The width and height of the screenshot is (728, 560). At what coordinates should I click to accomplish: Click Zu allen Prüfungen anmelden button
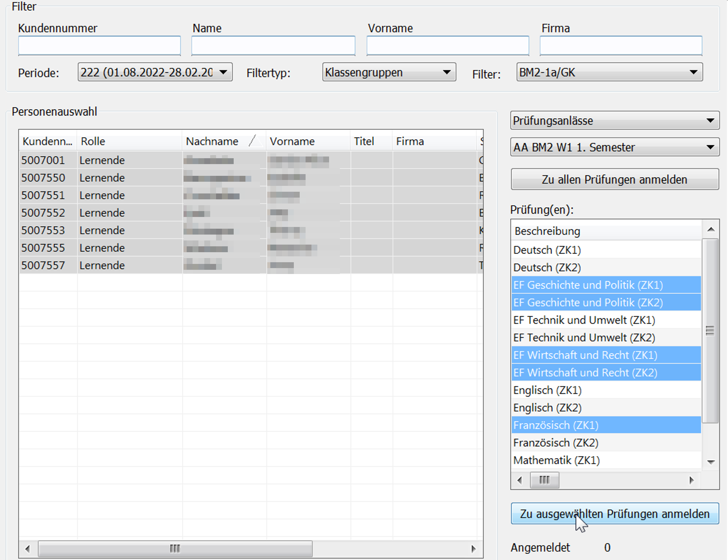pyautogui.click(x=614, y=179)
